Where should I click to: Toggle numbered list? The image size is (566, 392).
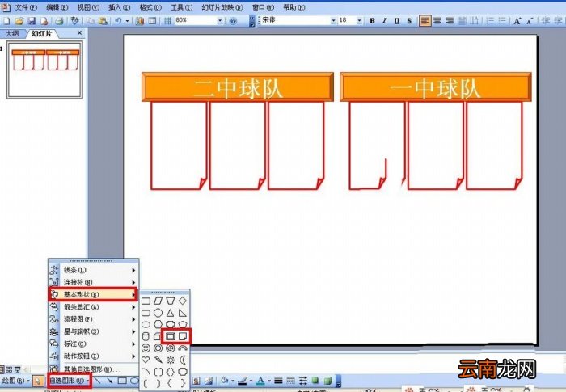490,21
